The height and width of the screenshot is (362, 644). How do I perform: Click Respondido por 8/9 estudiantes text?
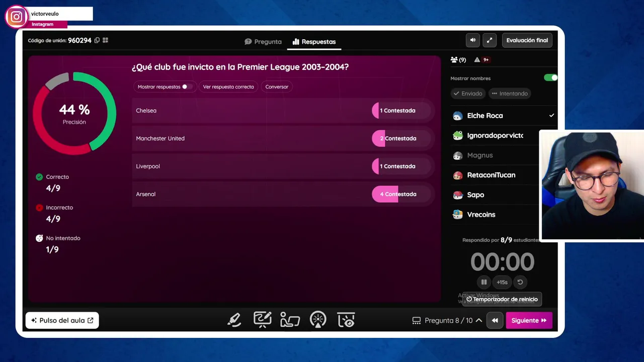501,240
